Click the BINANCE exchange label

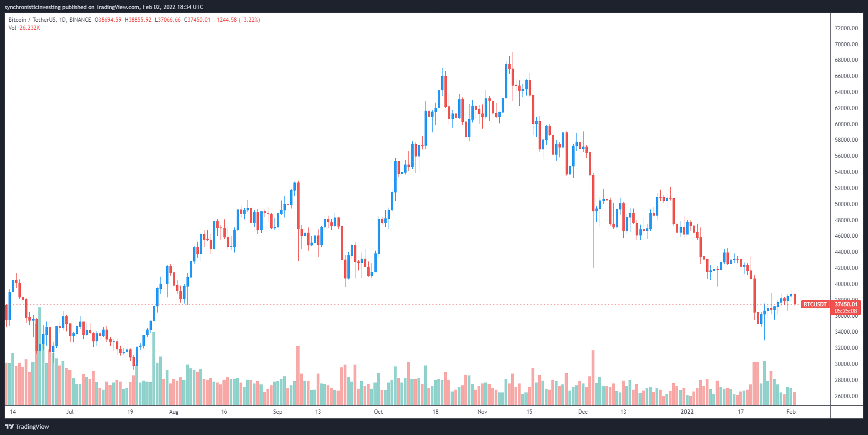80,20
